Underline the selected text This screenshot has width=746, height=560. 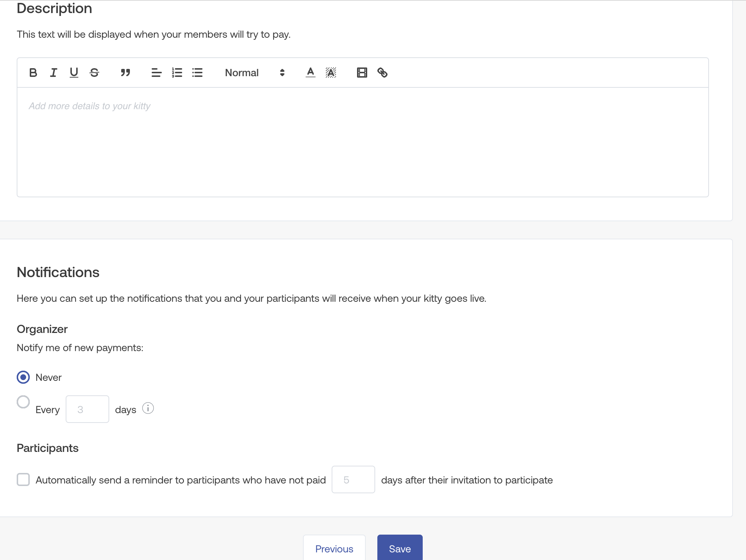pos(74,73)
